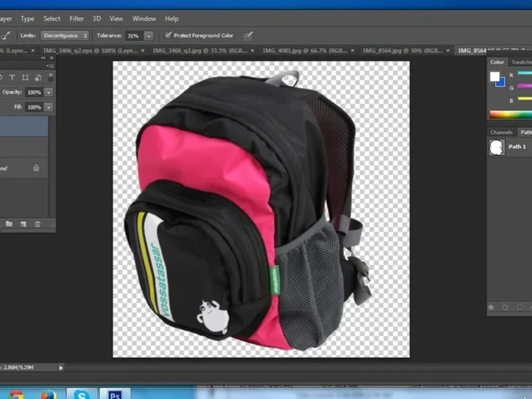Adjust the G color slider
Image resolution: width=532 pixels, height=399 pixels.
click(525, 86)
